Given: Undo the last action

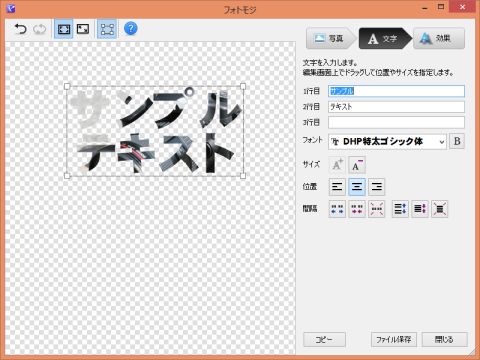Looking at the screenshot, I should point(21,29).
